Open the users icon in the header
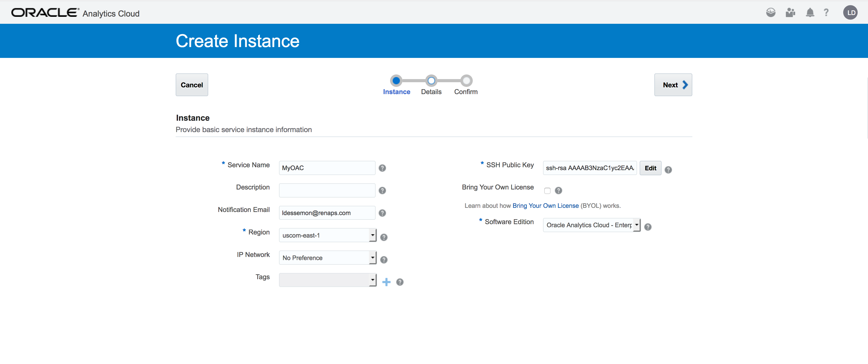This screenshot has height=364, width=868. pyautogui.click(x=790, y=12)
